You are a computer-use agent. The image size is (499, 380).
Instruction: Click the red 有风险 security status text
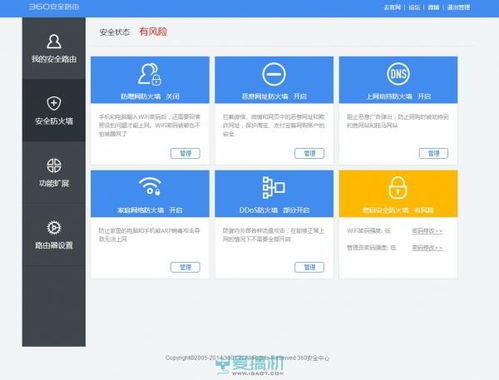click(153, 32)
